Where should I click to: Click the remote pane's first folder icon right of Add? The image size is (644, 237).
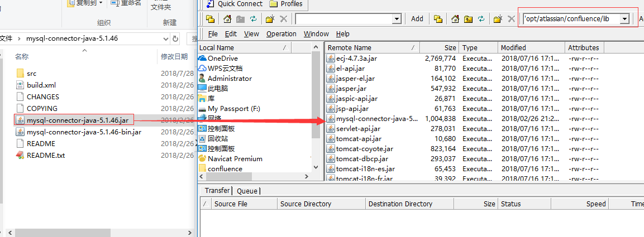pos(438,18)
